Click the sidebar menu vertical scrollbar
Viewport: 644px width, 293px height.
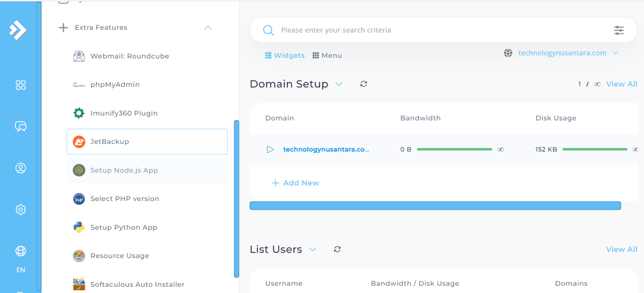236,199
